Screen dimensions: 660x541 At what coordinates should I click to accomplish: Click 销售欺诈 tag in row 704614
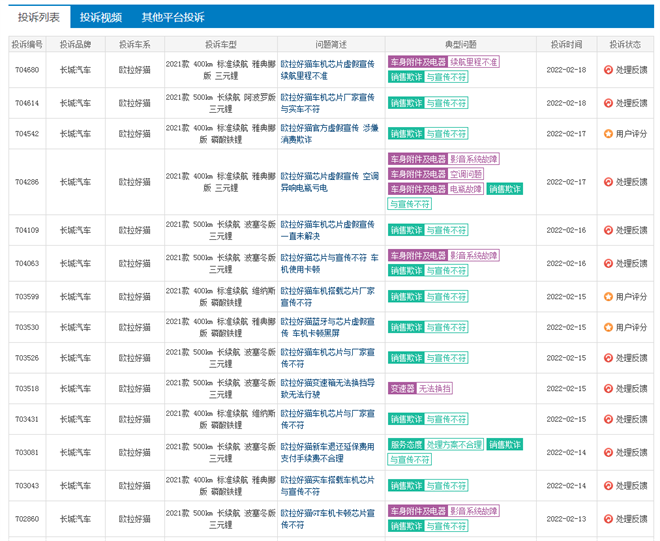(406, 103)
